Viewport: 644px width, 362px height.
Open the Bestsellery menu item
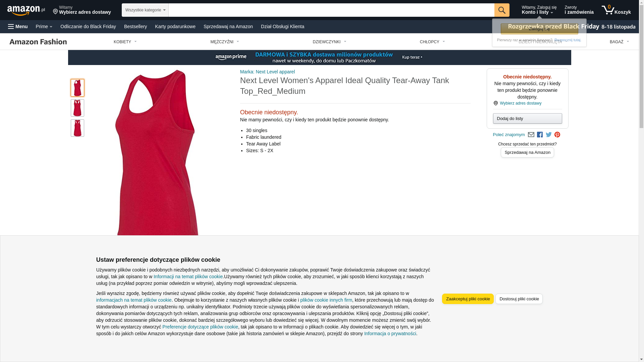(x=136, y=26)
